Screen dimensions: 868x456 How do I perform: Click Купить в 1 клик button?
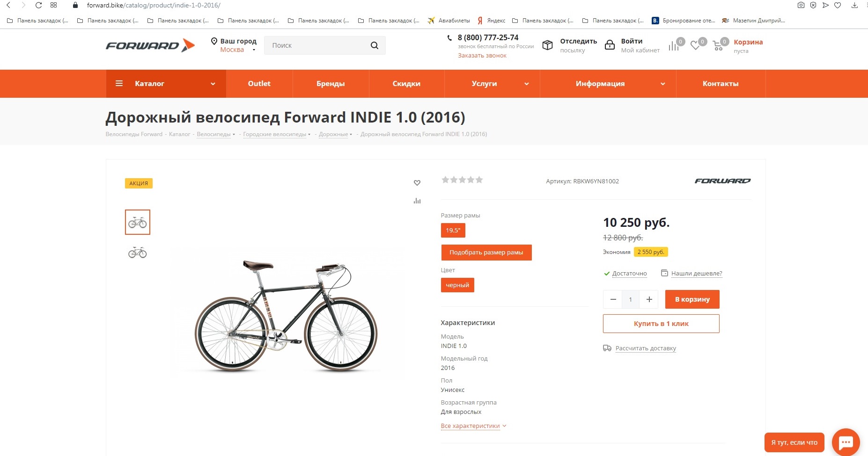click(x=661, y=324)
